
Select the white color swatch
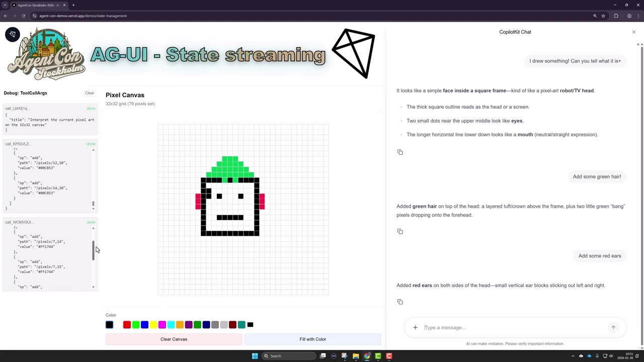click(118, 325)
